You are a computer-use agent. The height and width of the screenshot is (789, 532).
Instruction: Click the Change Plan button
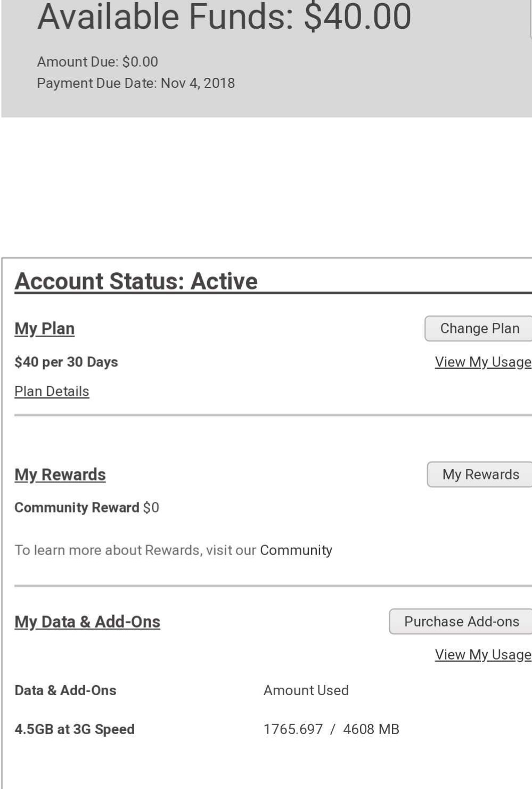pyautogui.click(x=479, y=329)
